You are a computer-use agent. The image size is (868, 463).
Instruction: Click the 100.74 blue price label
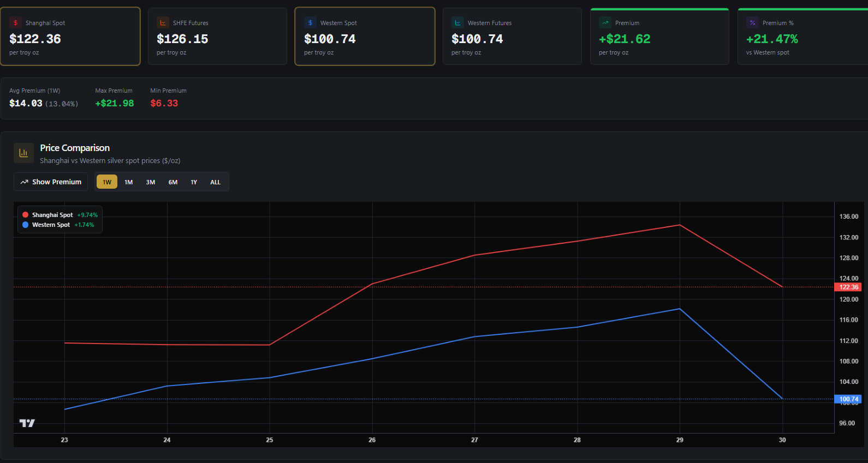(848, 399)
